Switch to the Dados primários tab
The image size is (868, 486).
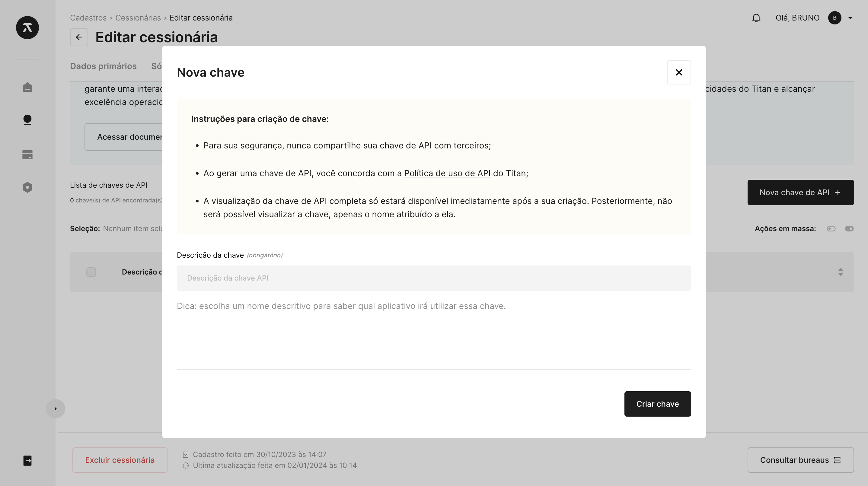(103, 66)
